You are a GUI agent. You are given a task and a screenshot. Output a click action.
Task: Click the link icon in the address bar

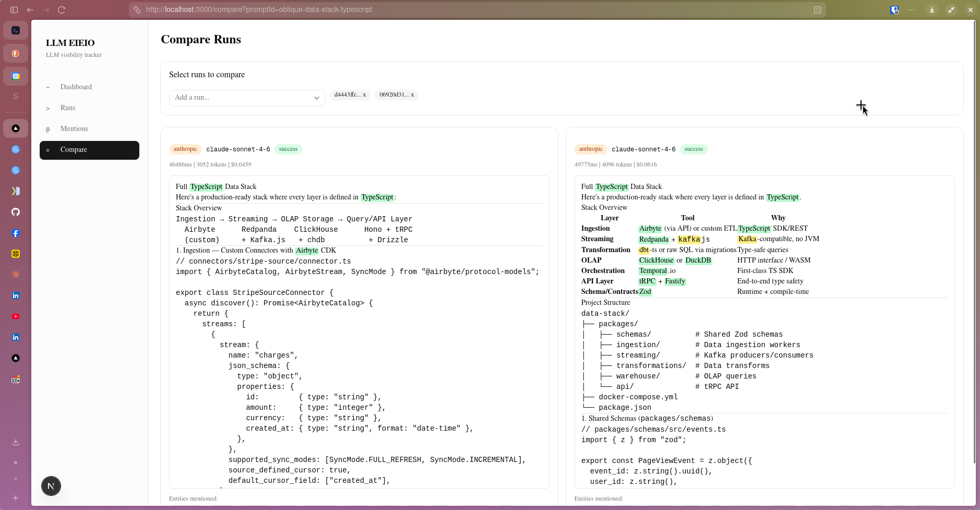[x=137, y=10]
